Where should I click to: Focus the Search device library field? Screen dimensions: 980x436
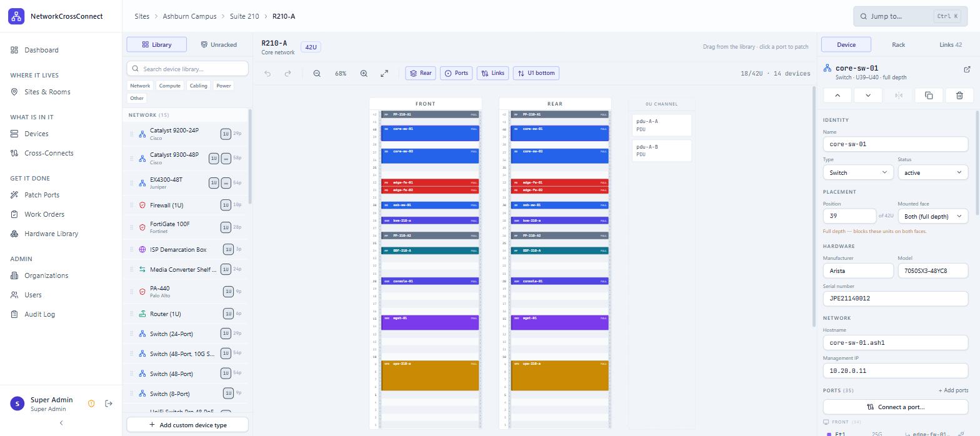(x=187, y=69)
